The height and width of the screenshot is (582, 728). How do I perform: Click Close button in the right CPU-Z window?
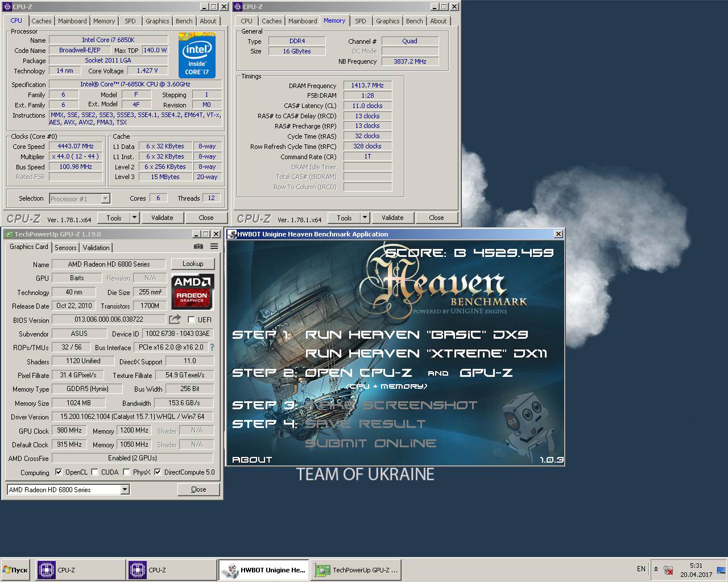pos(436,218)
